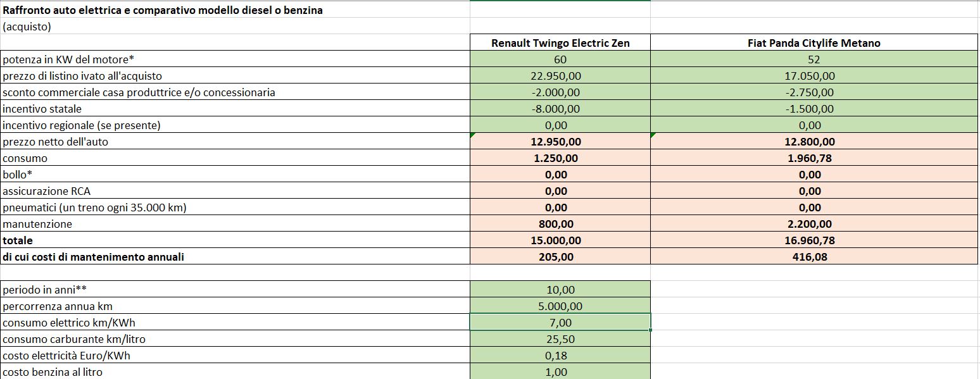Select the petrol cost value 1,00

tap(560, 371)
